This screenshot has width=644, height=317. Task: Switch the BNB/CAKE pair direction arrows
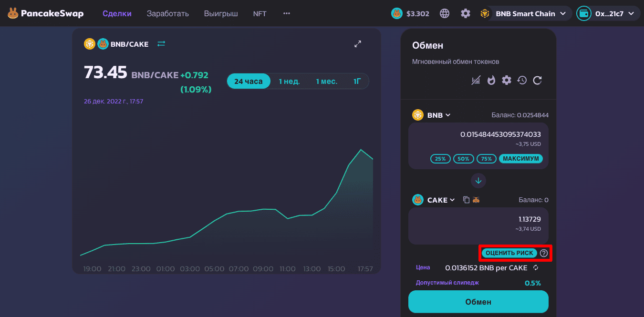click(161, 44)
